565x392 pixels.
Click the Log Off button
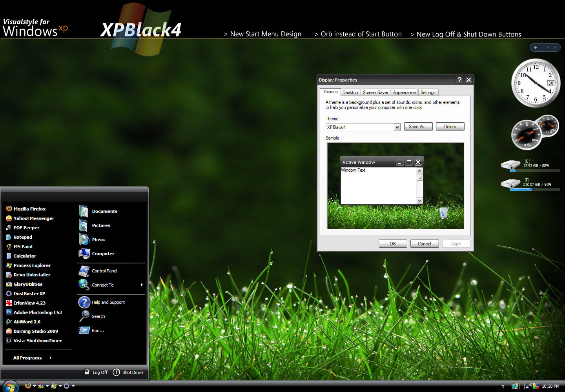click(x=96, y=372)
